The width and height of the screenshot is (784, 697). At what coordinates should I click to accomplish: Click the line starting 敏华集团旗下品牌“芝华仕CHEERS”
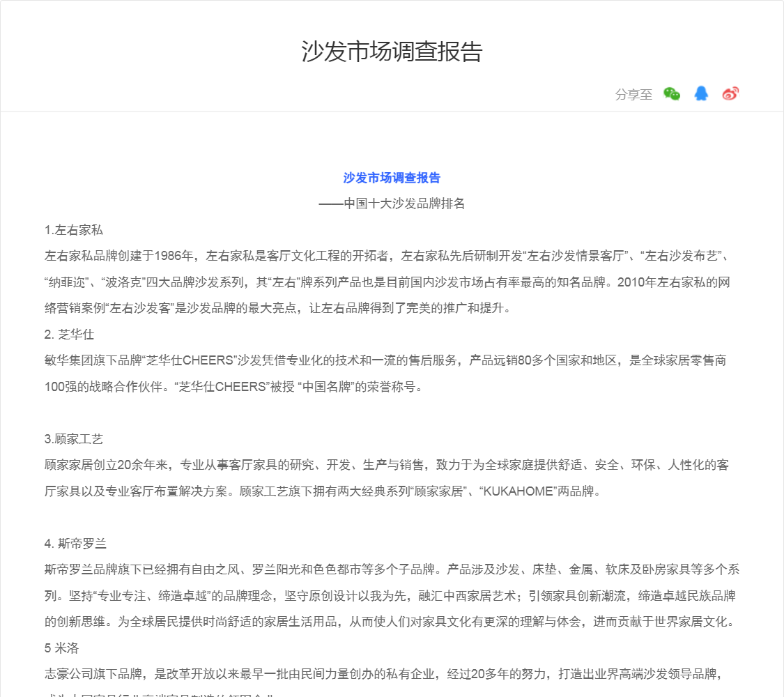pyautogui.click(x=385, y=360)
